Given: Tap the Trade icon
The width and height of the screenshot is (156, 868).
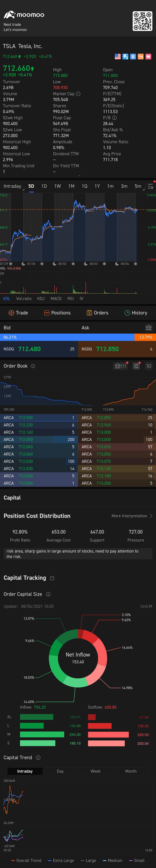Looking at the screenshot, I should tap(11, 313).
